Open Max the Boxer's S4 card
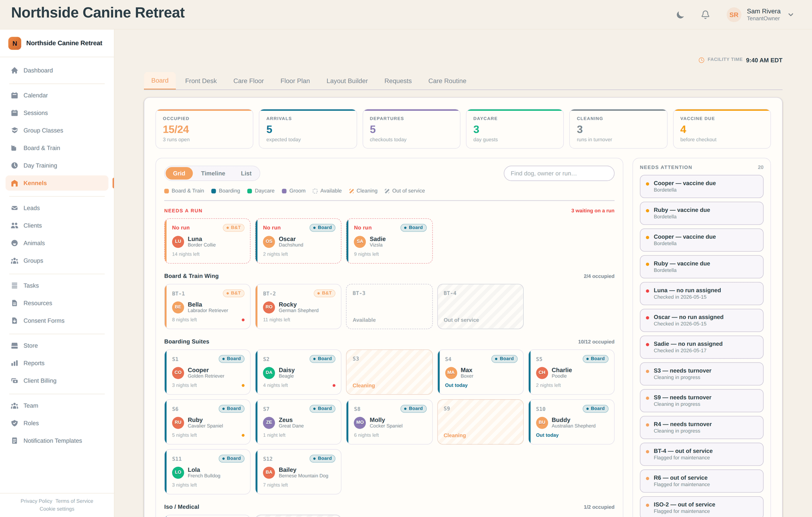Image resolution: width=812 pixels, height=517 pixels. [481, 372]
